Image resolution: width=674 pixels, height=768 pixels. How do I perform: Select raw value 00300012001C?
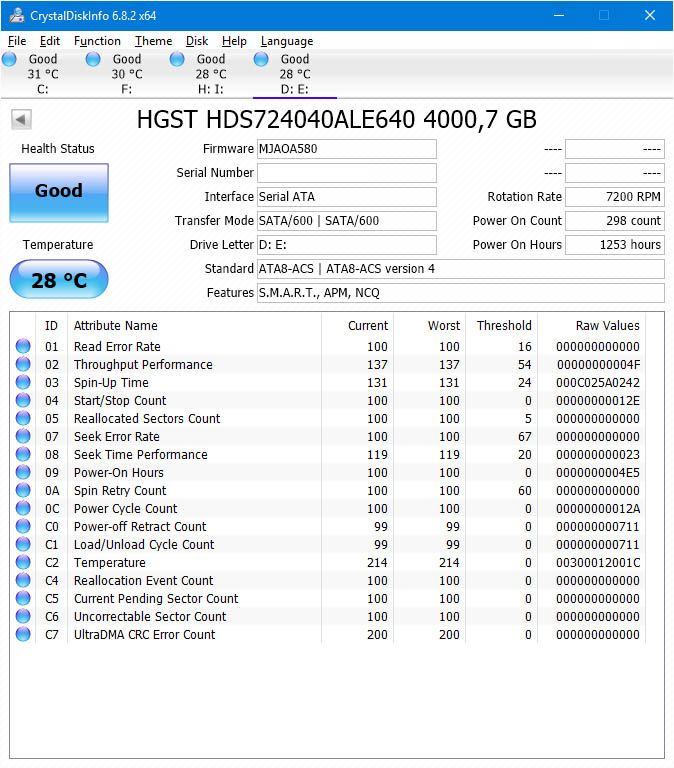598,563
